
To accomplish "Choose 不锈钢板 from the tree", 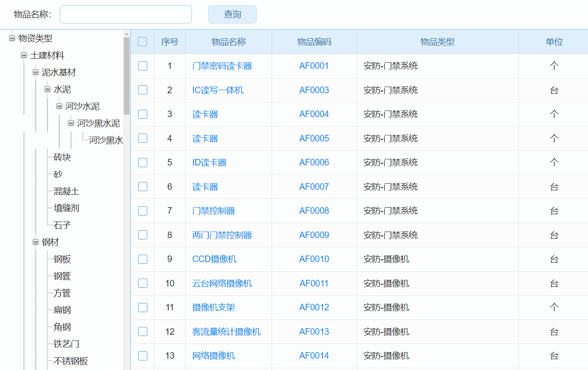I will point(71,361).
